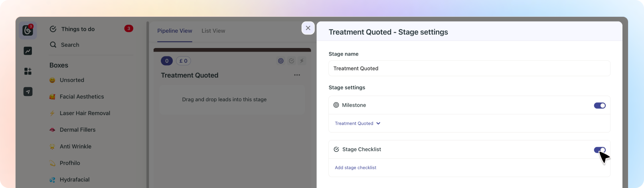The image size is (644, 188).
Task: Open the Search option in sidebar
Action: (x=70, y=45)
